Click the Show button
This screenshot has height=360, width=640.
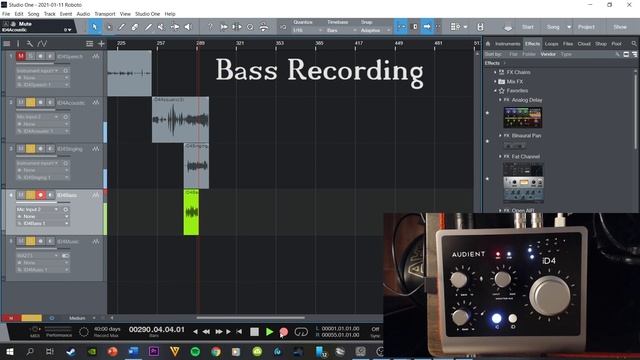620,27
